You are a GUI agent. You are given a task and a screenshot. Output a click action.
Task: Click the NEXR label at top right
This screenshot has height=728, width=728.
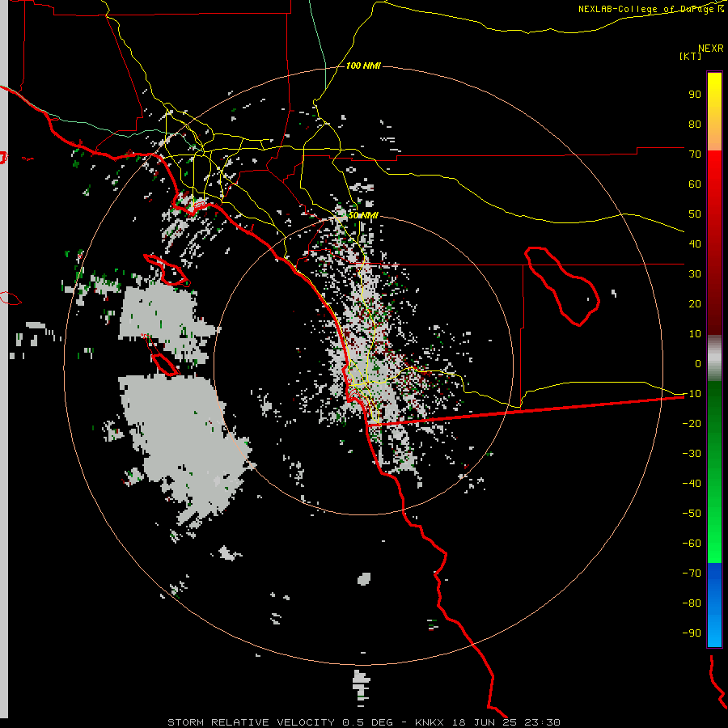click(711, 49)
